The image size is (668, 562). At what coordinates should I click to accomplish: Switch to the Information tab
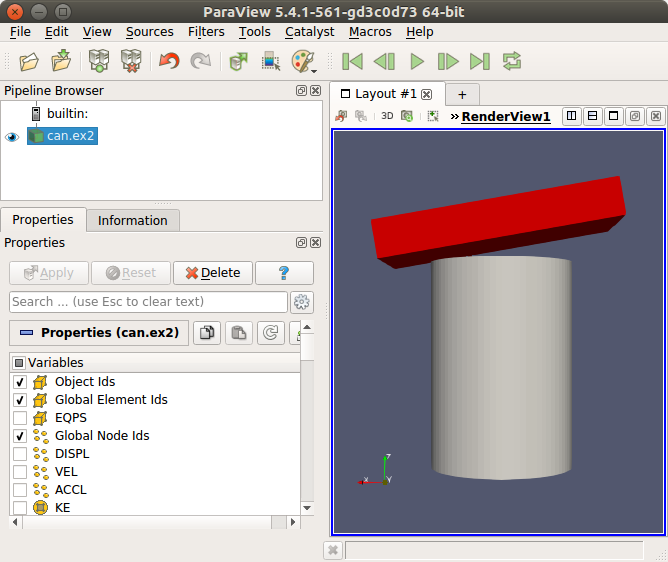pos(132,221)
